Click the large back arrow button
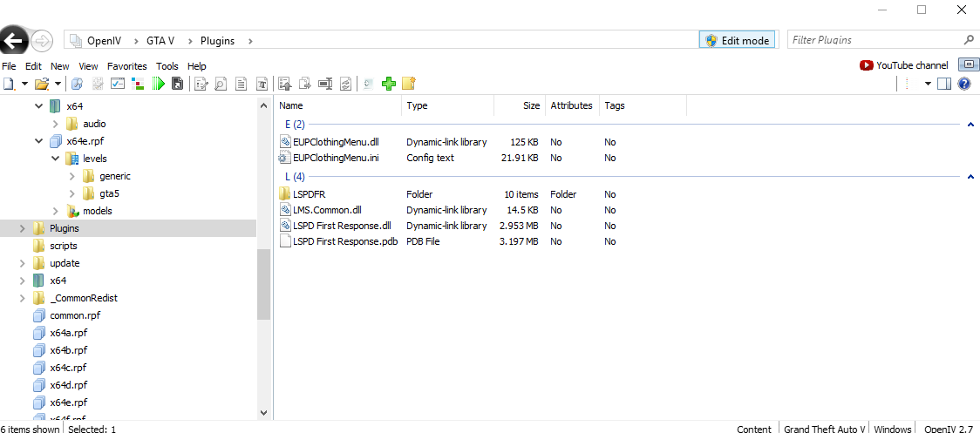Screen dimensions: 980x433 14,41
